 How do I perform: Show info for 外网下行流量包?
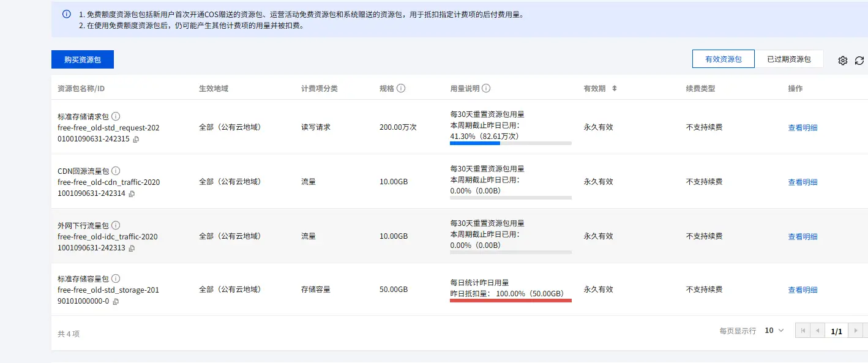tap(116, 225)
